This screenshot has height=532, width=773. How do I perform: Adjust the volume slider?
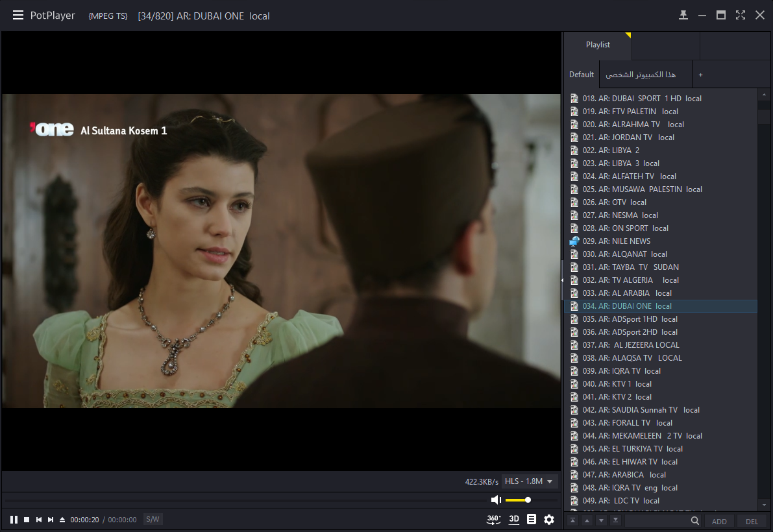519,500
